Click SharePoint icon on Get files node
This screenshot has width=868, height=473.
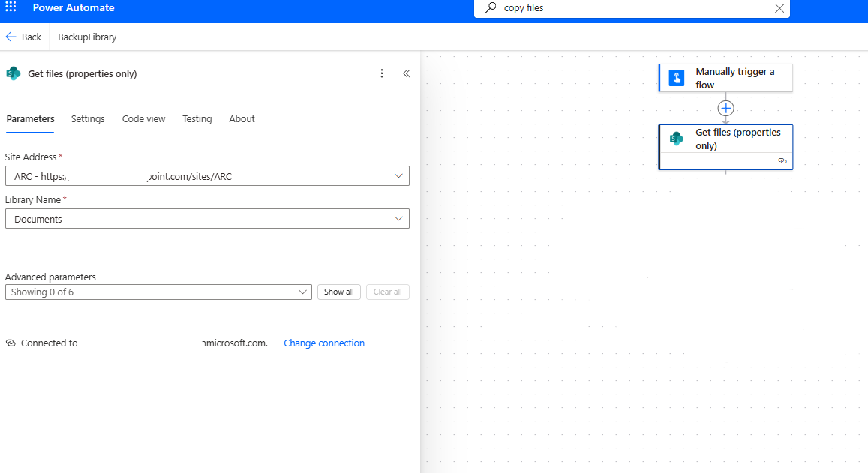pyautogui.click(x=677, y=139)
